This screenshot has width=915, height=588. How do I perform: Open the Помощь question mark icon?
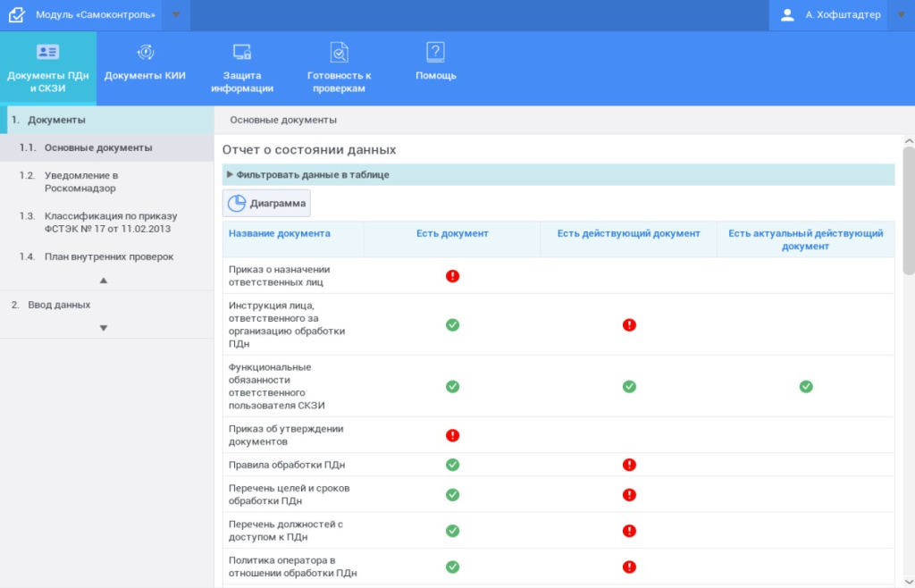pyautogui.click(x=435, y=52)
